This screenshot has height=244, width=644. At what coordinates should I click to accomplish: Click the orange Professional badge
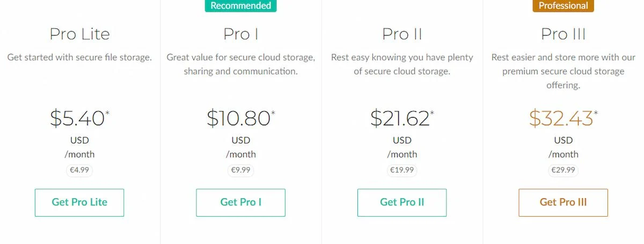[563, 6]
